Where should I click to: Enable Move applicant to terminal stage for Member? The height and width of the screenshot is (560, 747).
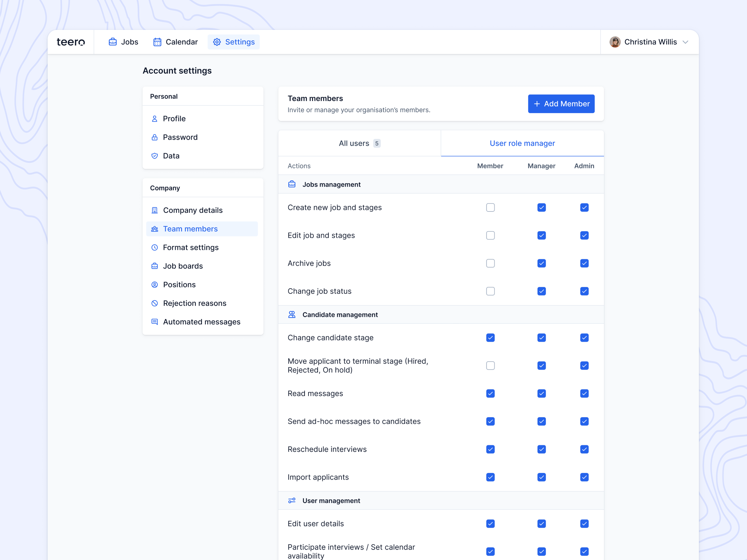click(490, 366)
